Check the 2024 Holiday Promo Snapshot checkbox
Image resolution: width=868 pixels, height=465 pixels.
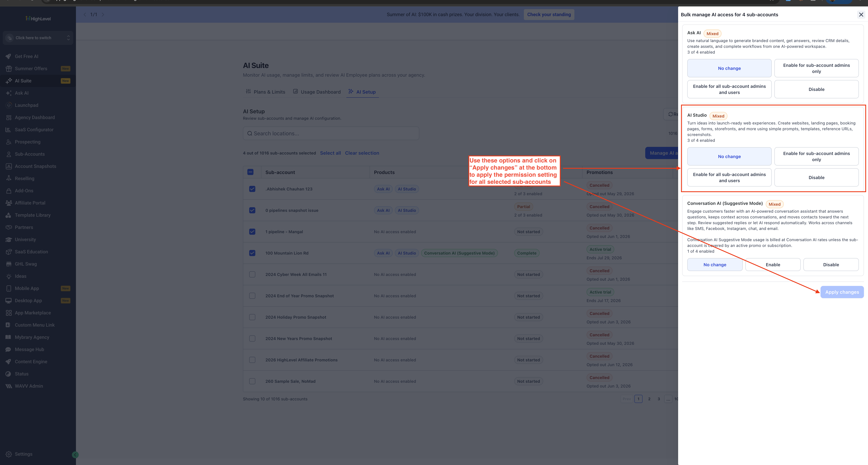[x=252, y=317]
